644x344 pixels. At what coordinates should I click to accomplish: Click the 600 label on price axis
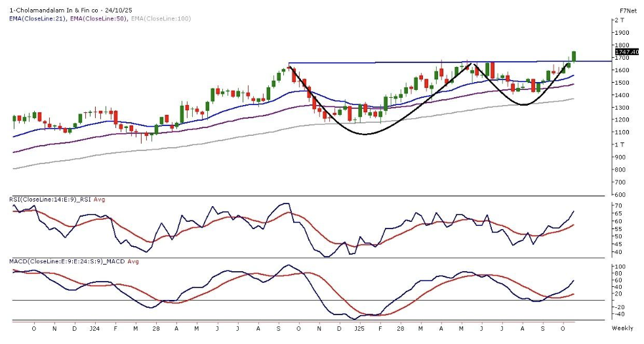pyautogui.click(x=619, y=195)
